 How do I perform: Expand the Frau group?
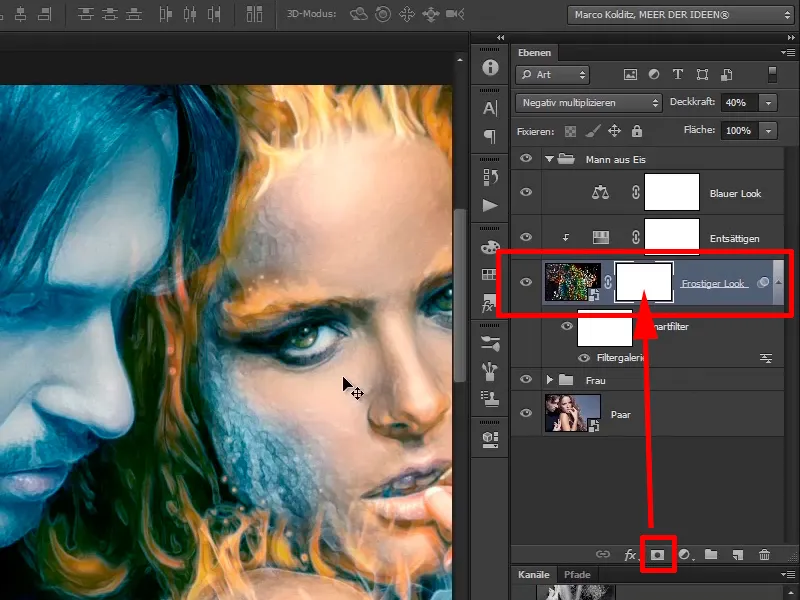[549, 380]
